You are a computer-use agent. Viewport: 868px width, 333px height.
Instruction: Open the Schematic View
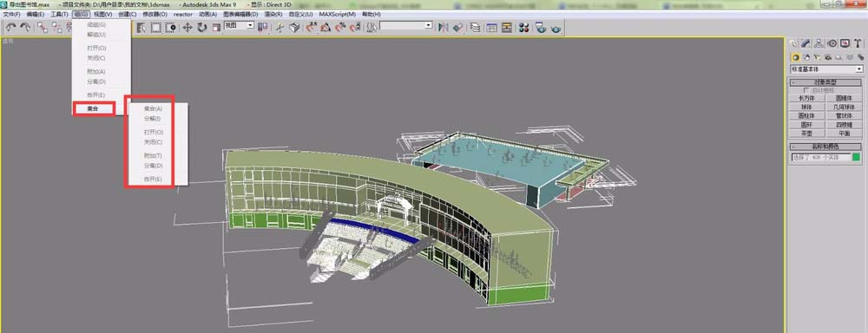[507, 27]
